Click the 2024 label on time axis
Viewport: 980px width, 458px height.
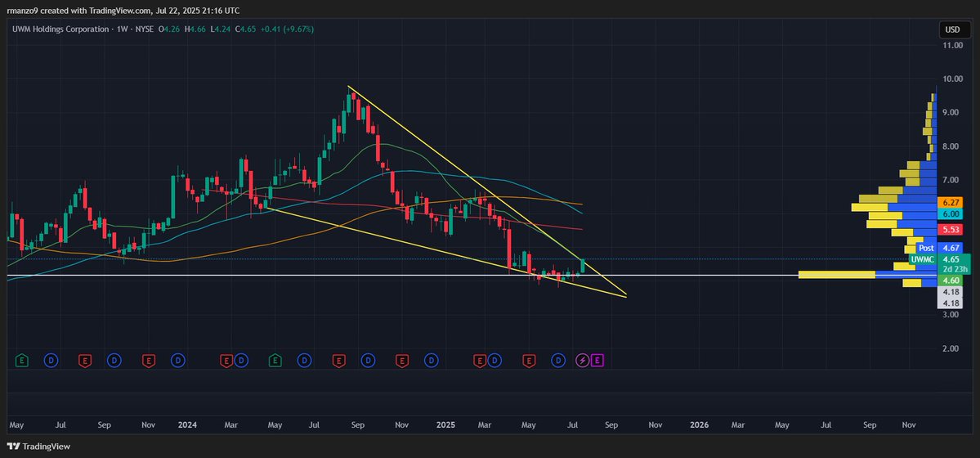tap(187, 424)
